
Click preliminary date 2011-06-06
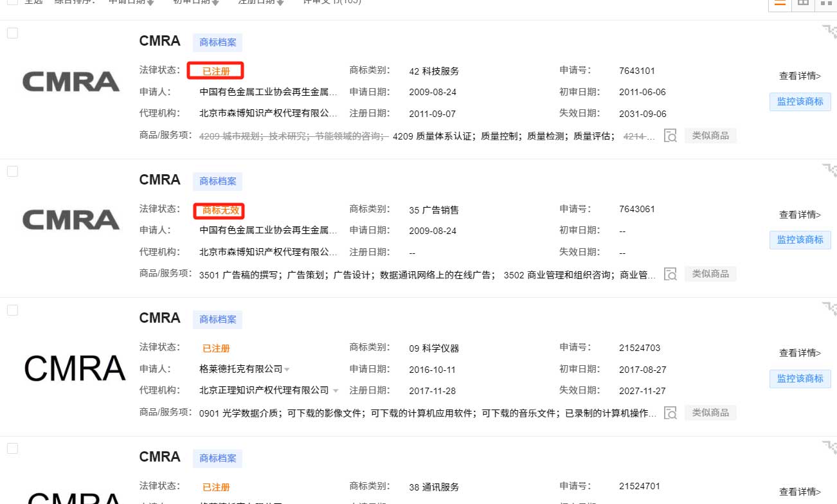642,92
